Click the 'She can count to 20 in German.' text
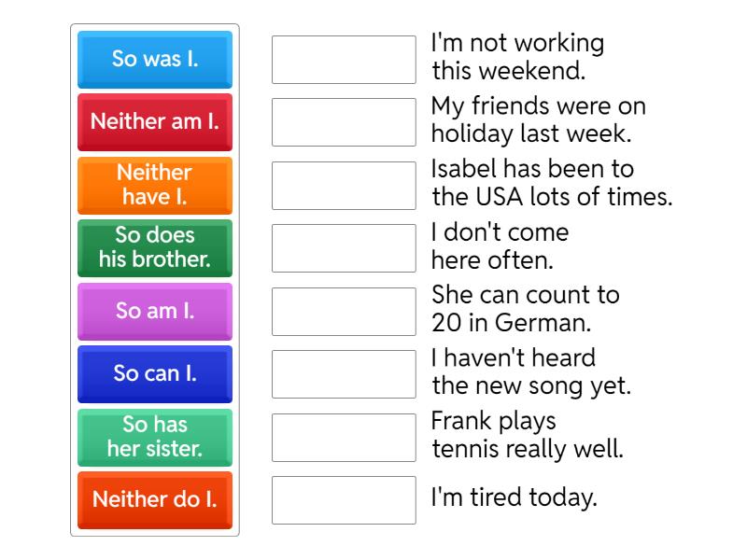This screenshot has width=747, height=560. [525, 309]
